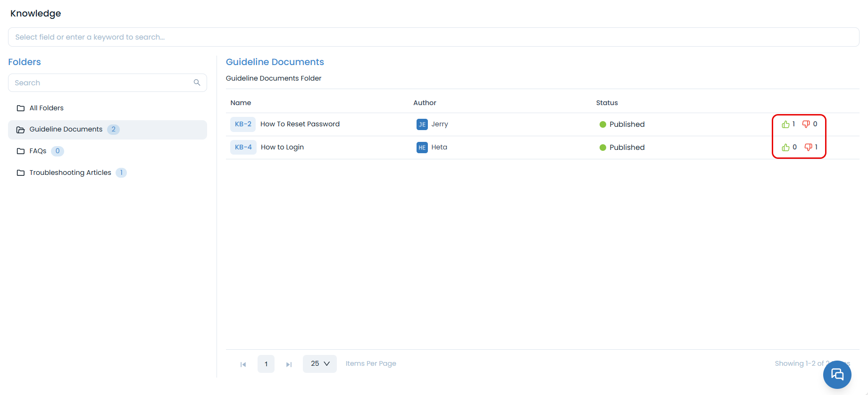Open the items per page dropdown
This screenshot has height=395, width=868.
click(x=319, y=364)
